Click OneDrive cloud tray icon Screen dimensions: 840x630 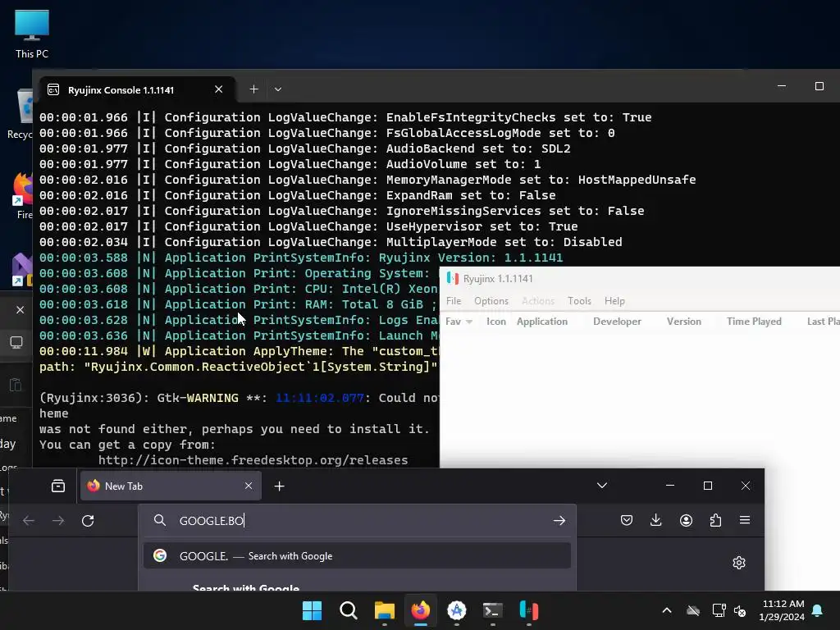click(x=692, y=610)
